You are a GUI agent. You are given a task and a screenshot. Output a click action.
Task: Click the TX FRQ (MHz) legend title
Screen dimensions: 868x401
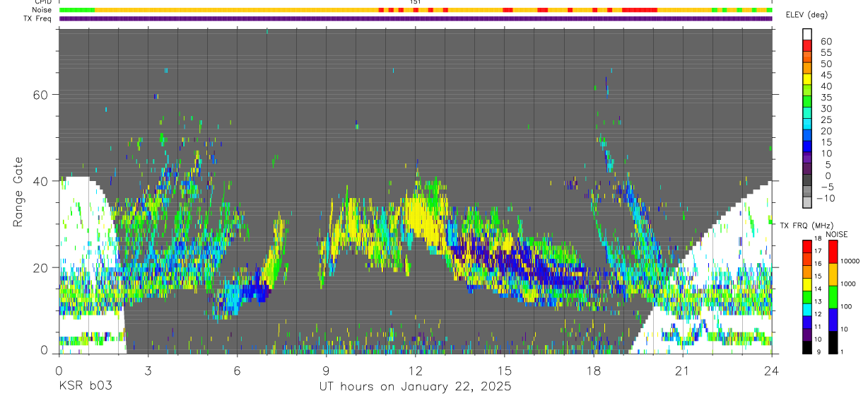[x=808, y=226]
